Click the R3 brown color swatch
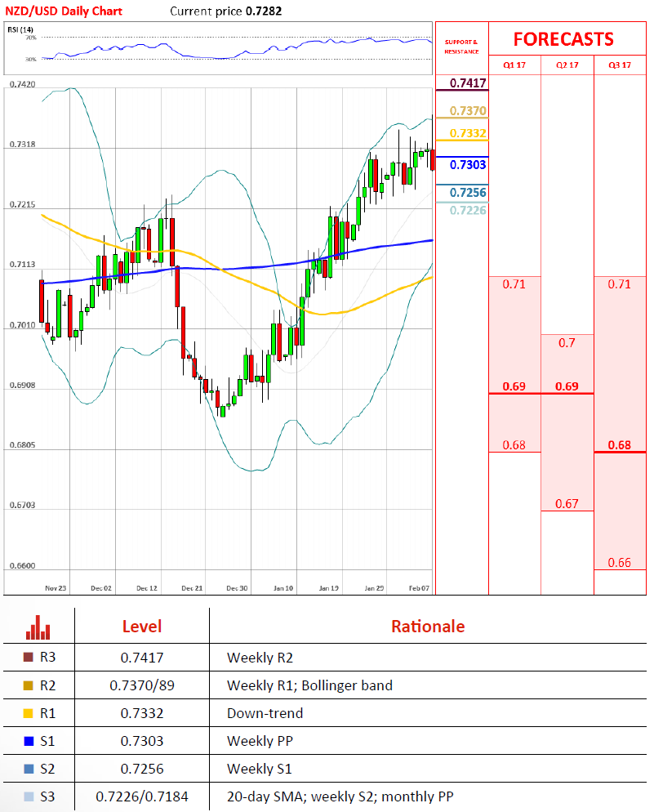Image resolution: width=654 pixels, height=812 pixels. [29, 657]
